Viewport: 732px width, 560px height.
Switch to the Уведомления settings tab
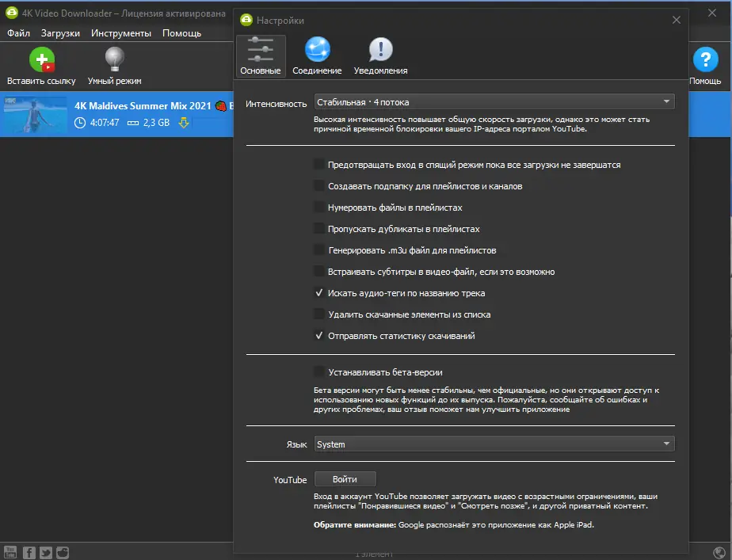[x=380, y=56]
